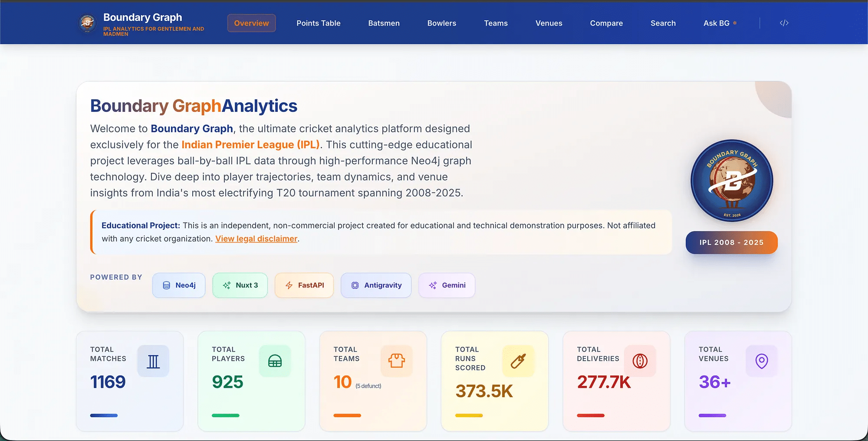Open the View legal disclaimer link
The width and height of the screenshot is (868, 441).
click(x=256, y=238)
